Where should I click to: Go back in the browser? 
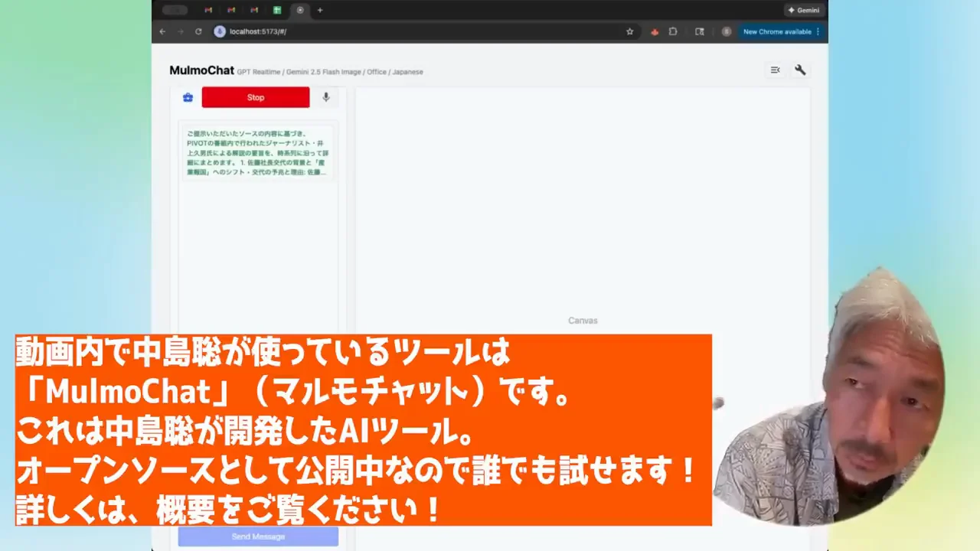[x=162, y=31]
